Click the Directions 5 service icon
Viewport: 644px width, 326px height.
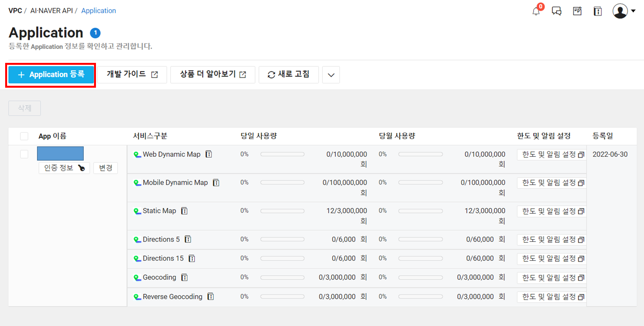click(x=137, y=240)
